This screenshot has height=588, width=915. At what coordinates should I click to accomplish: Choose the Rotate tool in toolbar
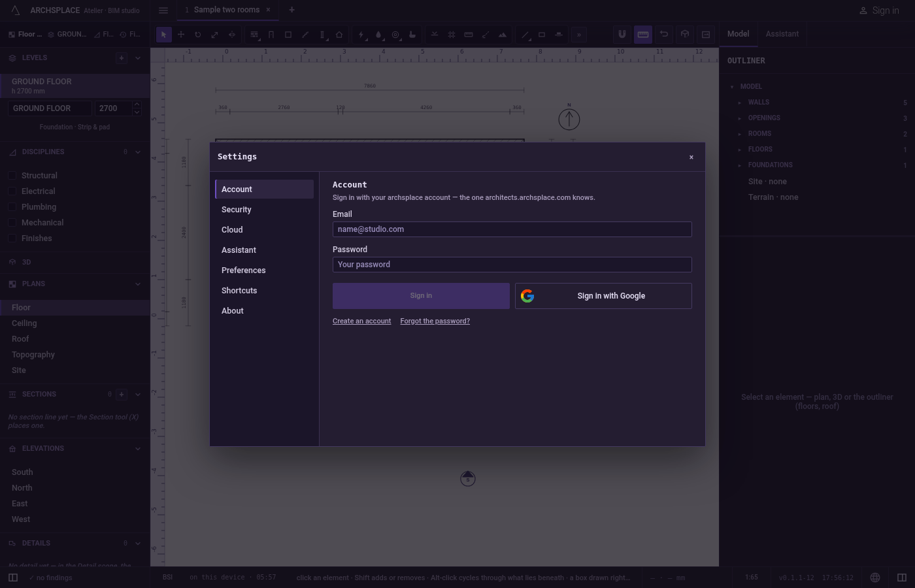point(198,35)
